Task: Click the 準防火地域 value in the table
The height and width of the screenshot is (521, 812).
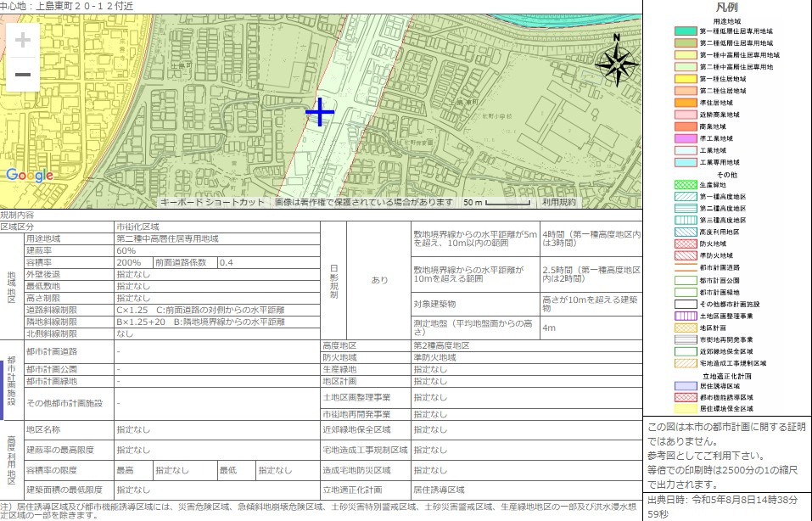Action: click(431, 358)
